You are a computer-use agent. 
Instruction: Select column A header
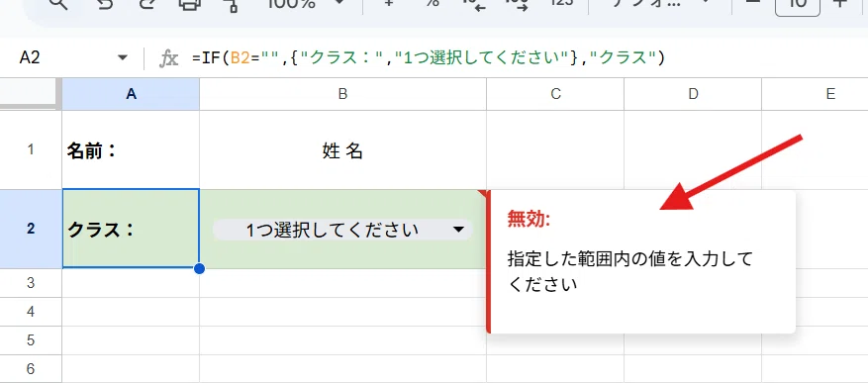131,94
